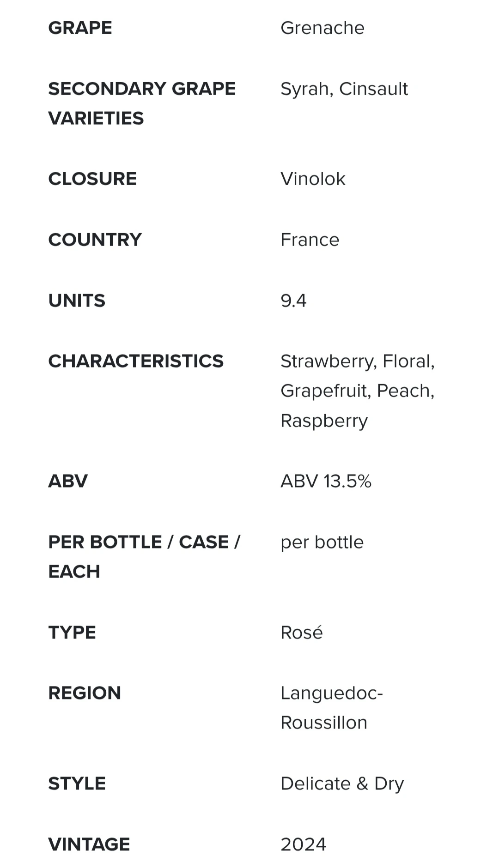Select the ABV 13.5% value
The image size is (499, 868).
pyautogui.click(x=326, y=482)
